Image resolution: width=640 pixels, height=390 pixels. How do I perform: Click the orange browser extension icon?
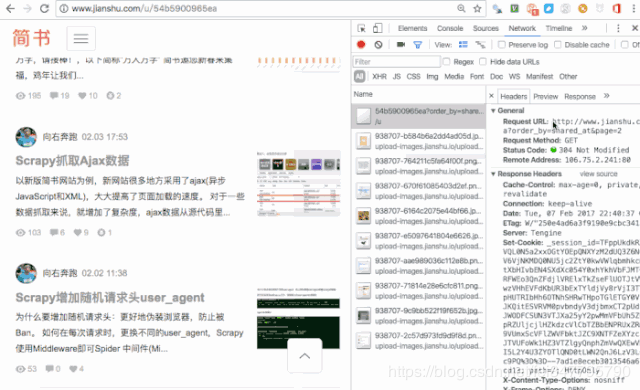tap(582, 8)
